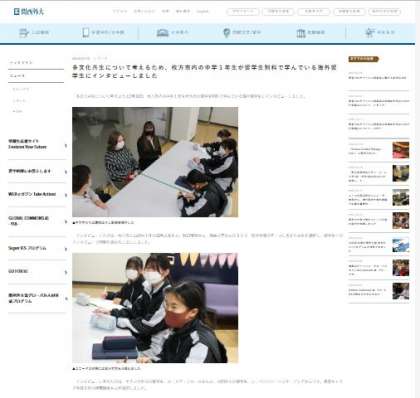The width and height of the screenshot is (420, 398).
Task: Open the interview photo with seated students
Action: [x=155, y=162]
